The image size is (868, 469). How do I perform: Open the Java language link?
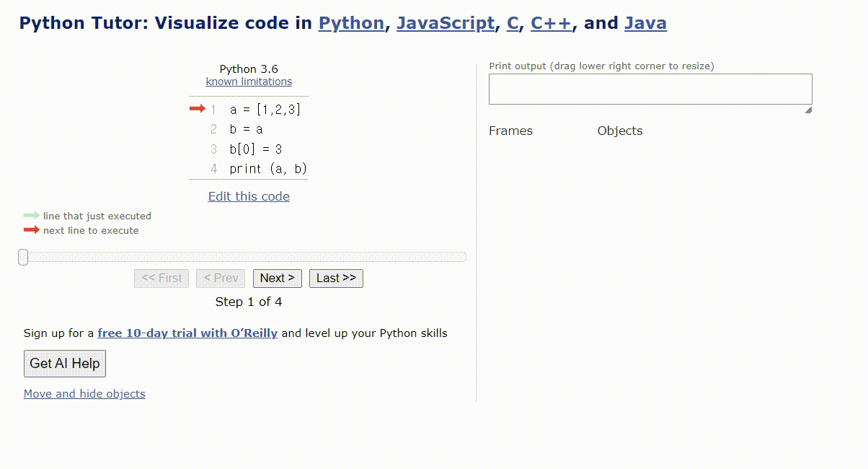pyautogui.click(x=645, y=23)
